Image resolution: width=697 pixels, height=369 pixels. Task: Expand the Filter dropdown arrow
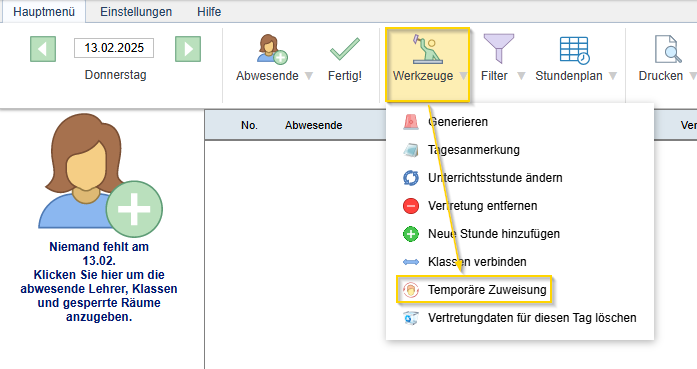(521, 76)
